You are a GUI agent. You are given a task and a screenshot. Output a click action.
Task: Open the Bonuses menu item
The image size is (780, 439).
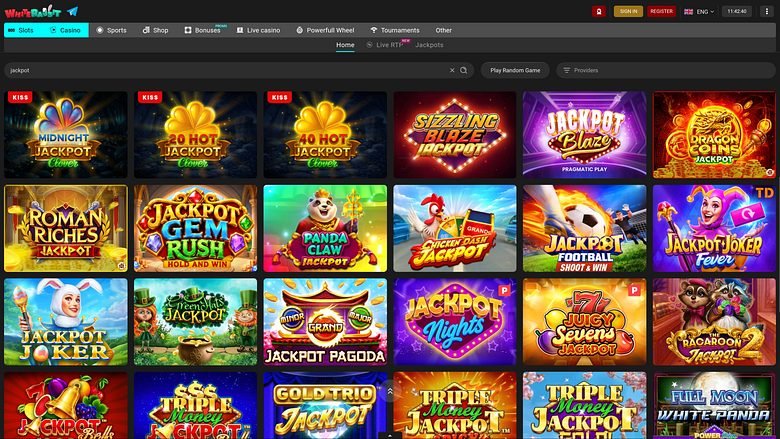pyautogui.click(x=203, y=30)
